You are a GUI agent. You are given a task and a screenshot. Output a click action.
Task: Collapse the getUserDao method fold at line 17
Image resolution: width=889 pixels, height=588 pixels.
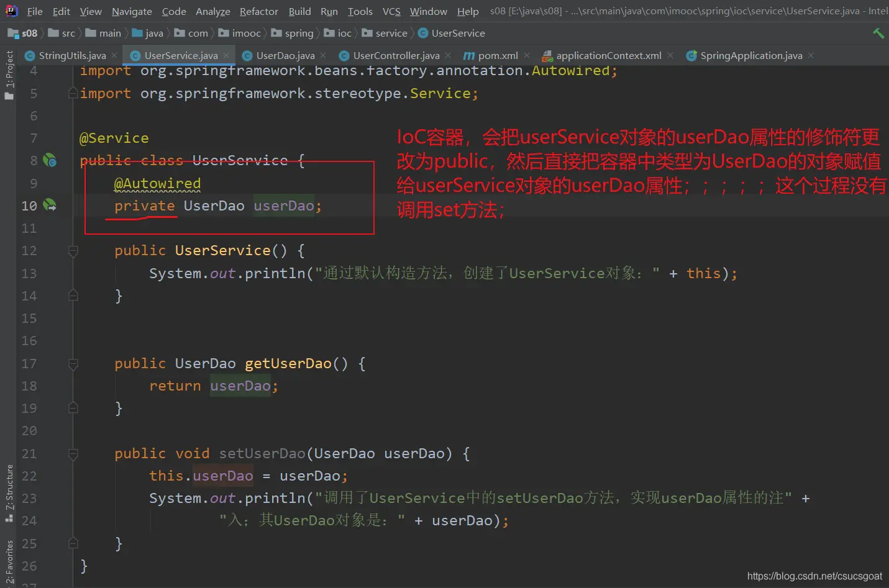(73, 364)
